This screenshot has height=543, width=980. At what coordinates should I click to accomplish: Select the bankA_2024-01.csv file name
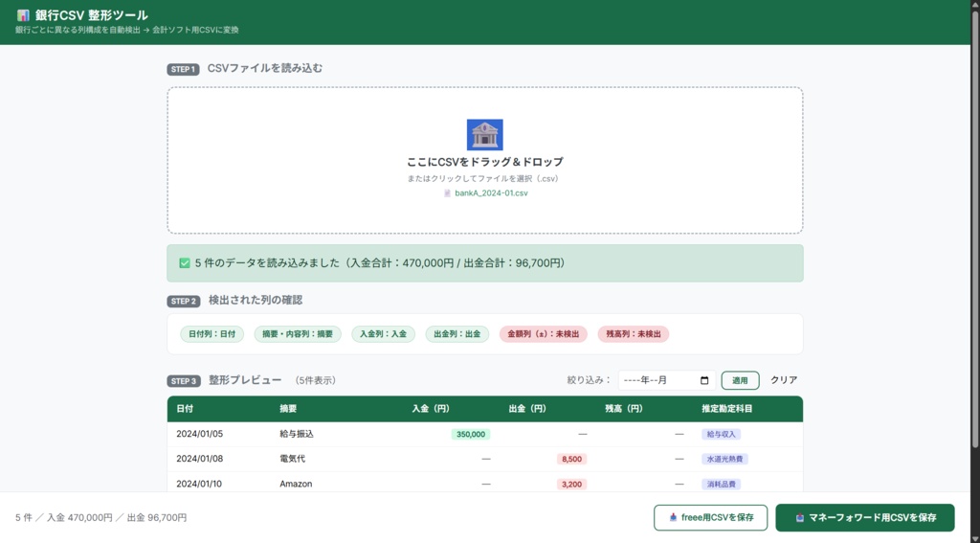click(491, 193)
